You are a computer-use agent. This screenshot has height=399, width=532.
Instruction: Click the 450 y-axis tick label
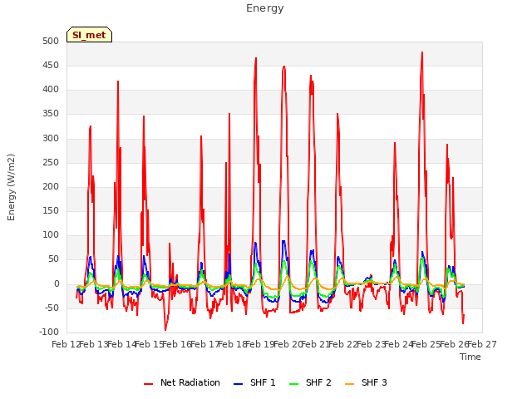point(51,66)
